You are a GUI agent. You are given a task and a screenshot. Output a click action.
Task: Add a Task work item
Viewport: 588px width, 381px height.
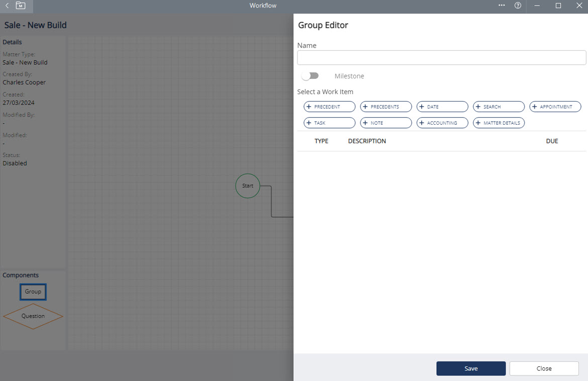329,123
